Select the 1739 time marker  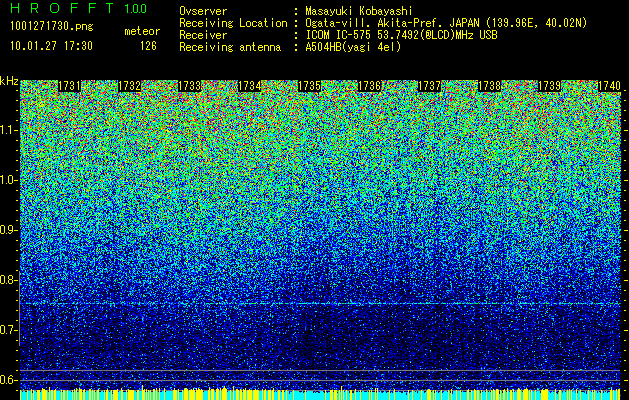(549, 86)
